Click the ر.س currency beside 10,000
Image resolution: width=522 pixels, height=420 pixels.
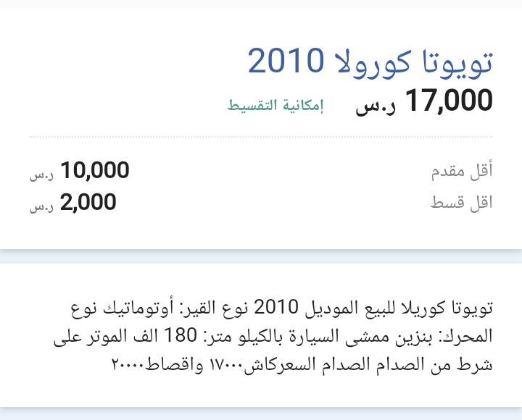click(x=41, y=175)
